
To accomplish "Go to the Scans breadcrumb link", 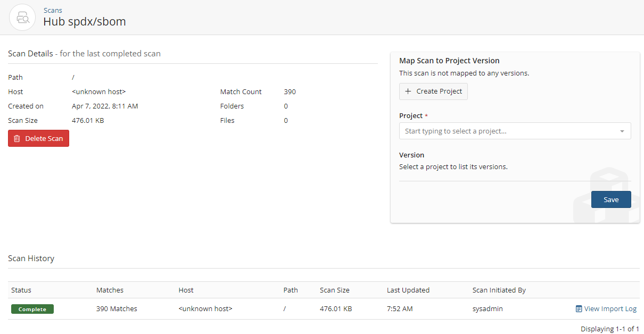I will [53, 10].
